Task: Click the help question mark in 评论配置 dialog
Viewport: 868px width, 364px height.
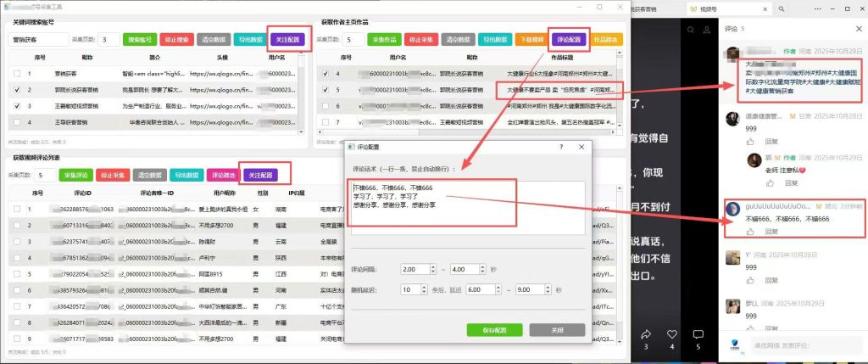Action: [561, 148]
